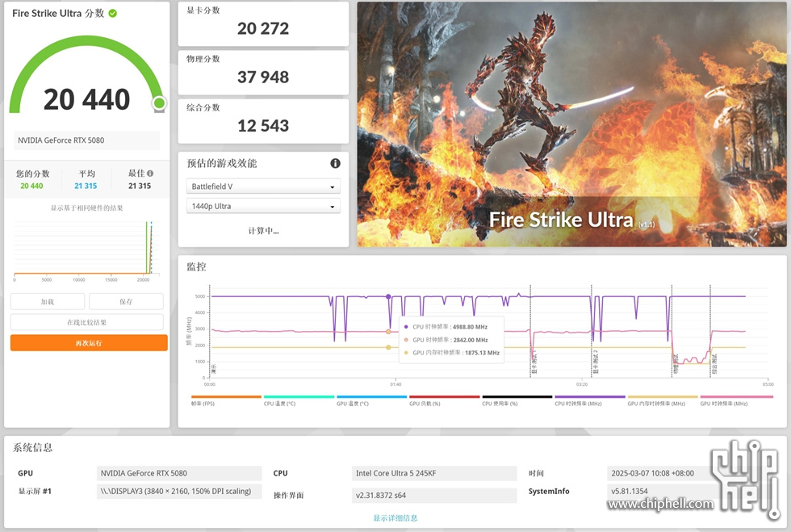Click the 加载 button
The width and height of the screenshot is (791, 532).
(48, 301)
